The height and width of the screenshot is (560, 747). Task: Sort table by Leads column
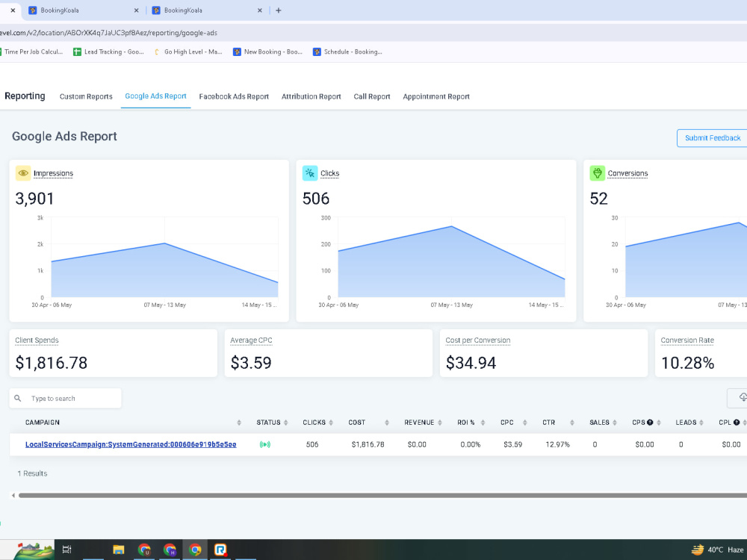(702, 423)
